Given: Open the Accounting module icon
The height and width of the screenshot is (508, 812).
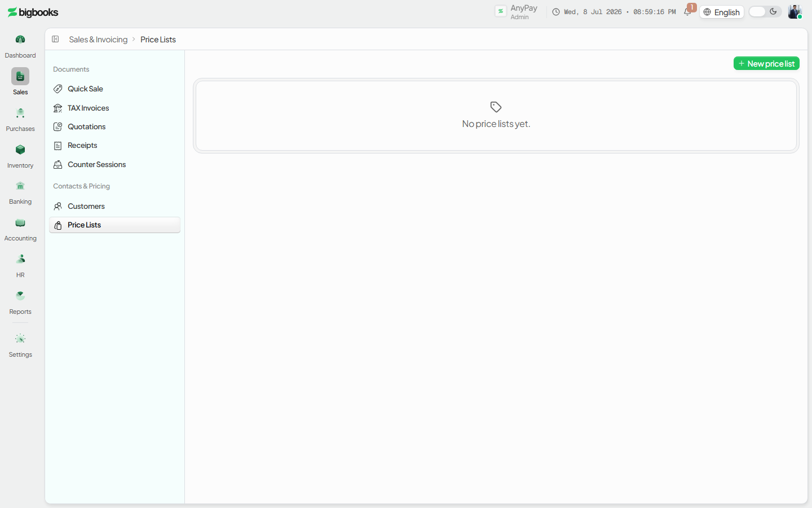Looking at the screenshot, I should click(20, 223).
